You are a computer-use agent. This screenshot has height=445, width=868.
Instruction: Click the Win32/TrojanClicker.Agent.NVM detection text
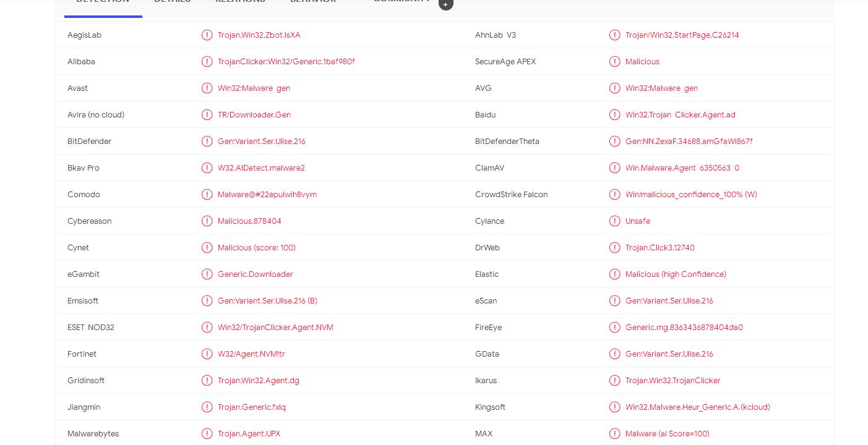coord(275,328)
